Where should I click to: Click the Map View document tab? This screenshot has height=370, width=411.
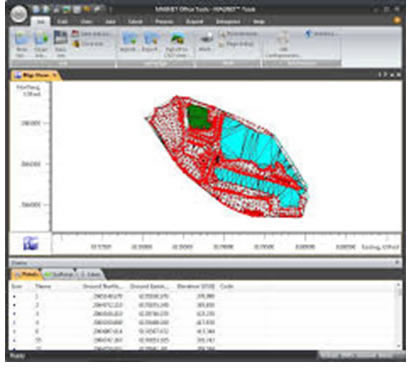tap(36, 75)
